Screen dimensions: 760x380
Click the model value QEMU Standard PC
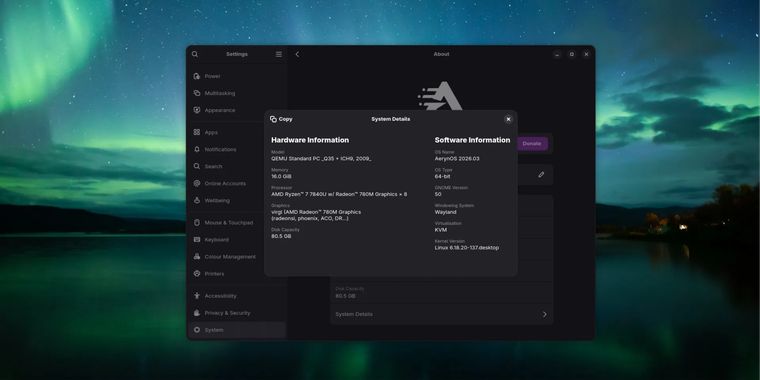coord(321,158)
